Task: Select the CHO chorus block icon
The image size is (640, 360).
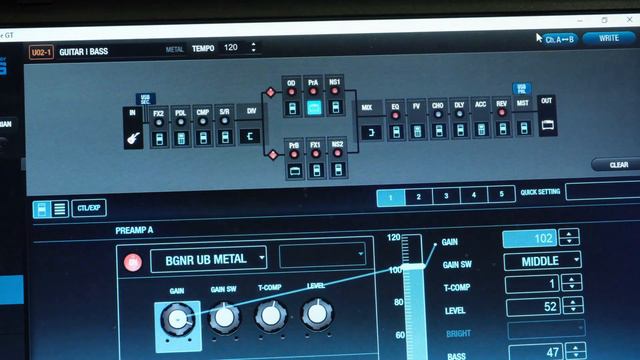Action: click(439, 131)
